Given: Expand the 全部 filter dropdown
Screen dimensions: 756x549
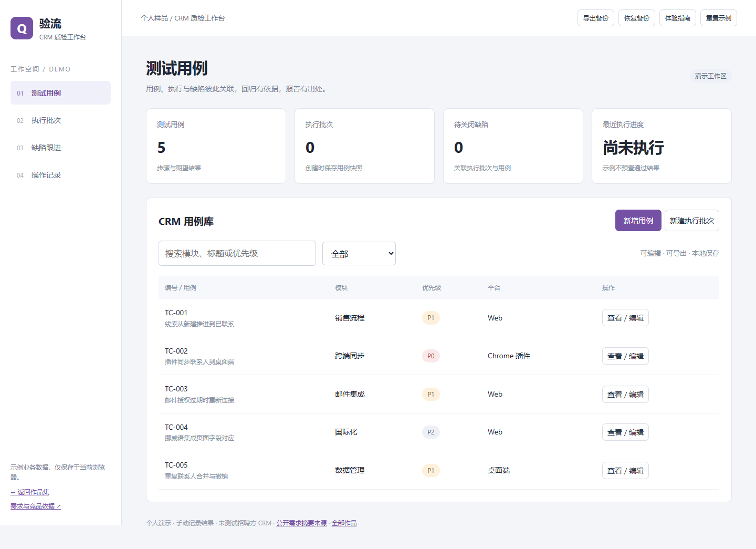Looking at the screenshot, I should coord(359,253).
